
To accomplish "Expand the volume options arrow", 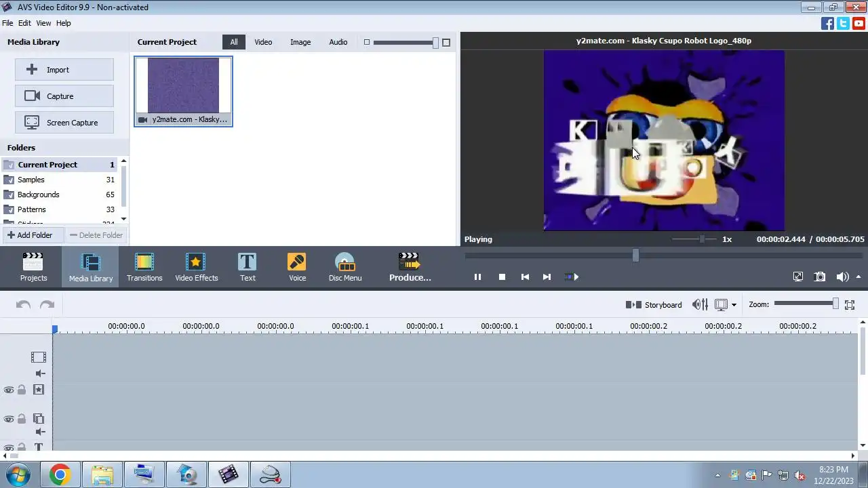I will 859,277.
